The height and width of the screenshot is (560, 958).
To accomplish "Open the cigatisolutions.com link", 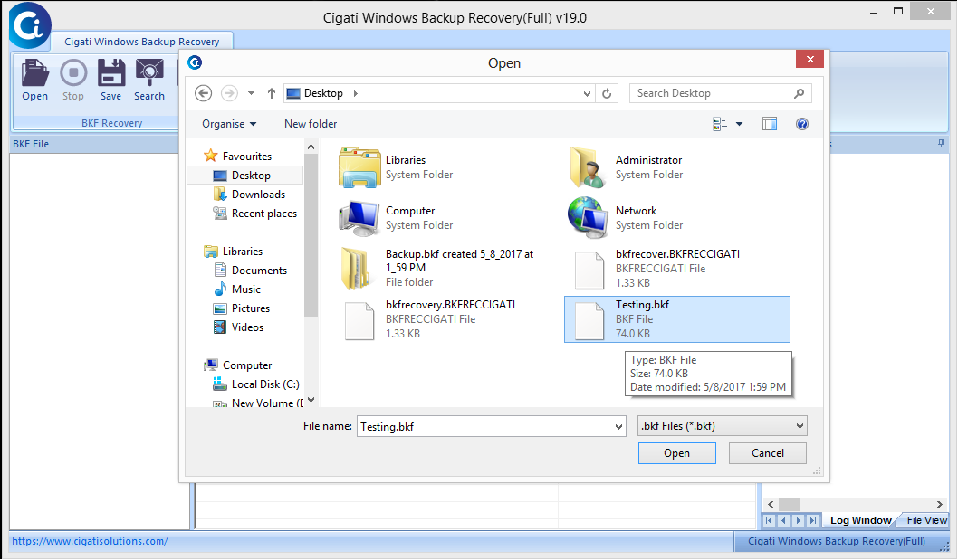I will (x=90, y=541).
